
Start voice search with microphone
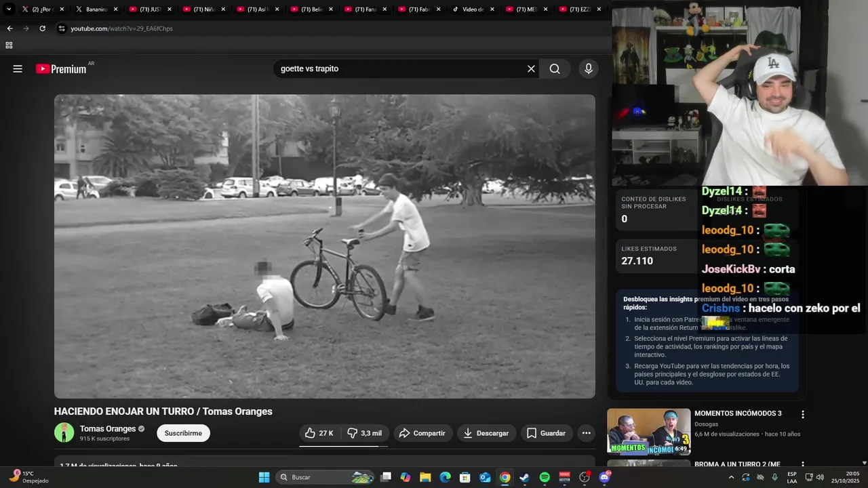[x=588, y=68]
